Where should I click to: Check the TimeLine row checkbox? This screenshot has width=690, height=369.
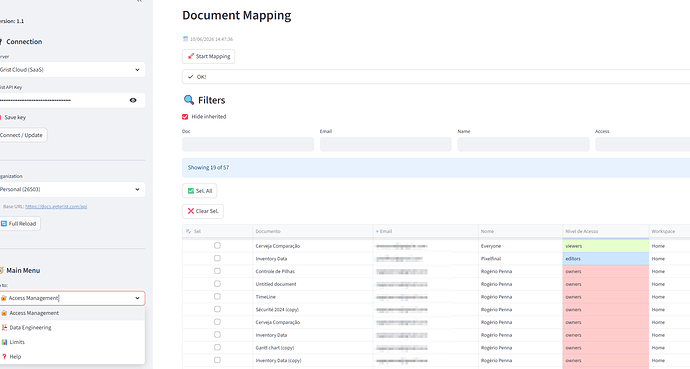(x=217, y=297)
